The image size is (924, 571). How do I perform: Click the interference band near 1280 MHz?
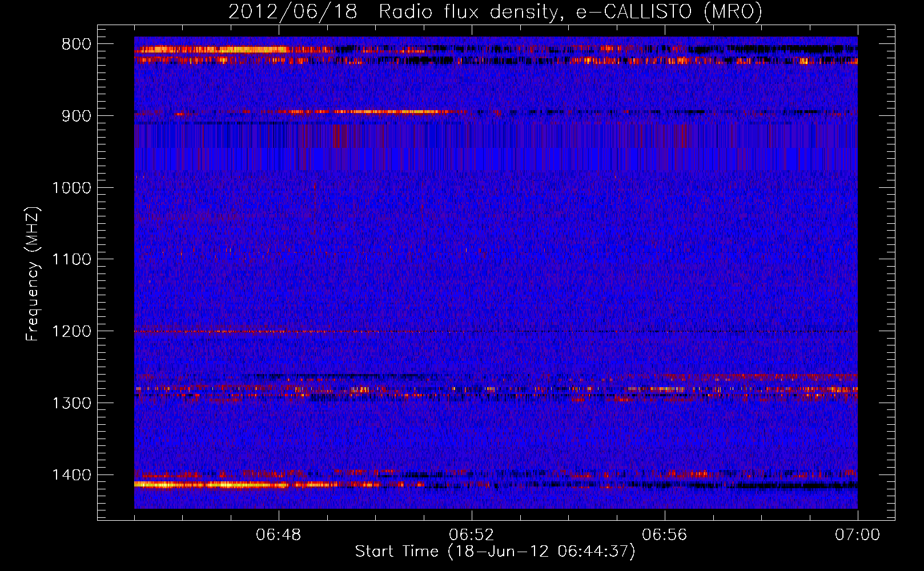coord(496,389)
